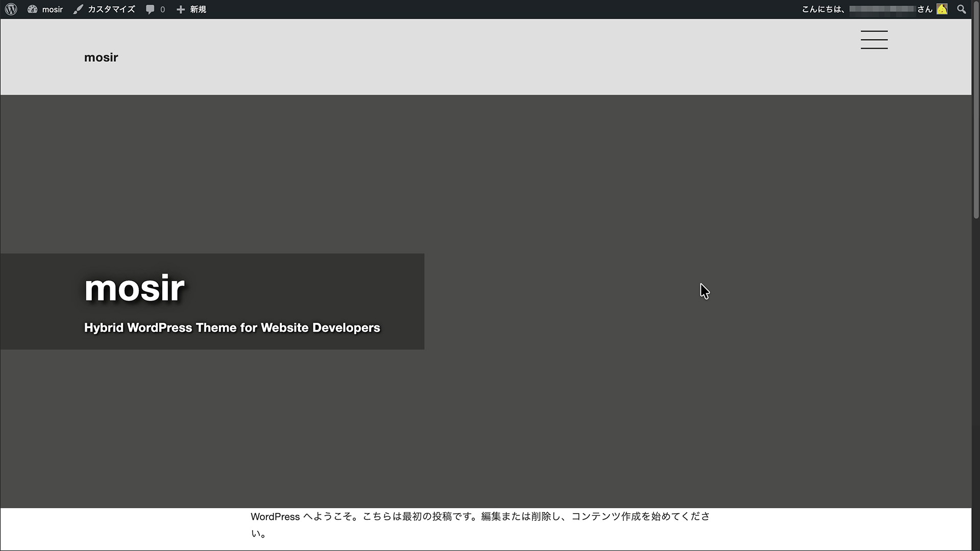
Task: Open the mosir site dropdown in admin bar
Action: pyautogui.click(x=51, y=9)
